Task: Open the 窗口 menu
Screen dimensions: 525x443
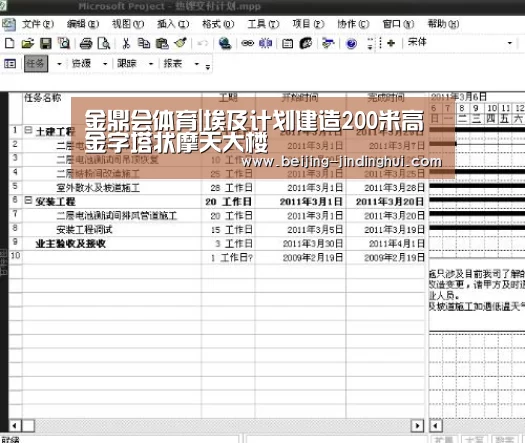Action: click(x=398, y=24)
